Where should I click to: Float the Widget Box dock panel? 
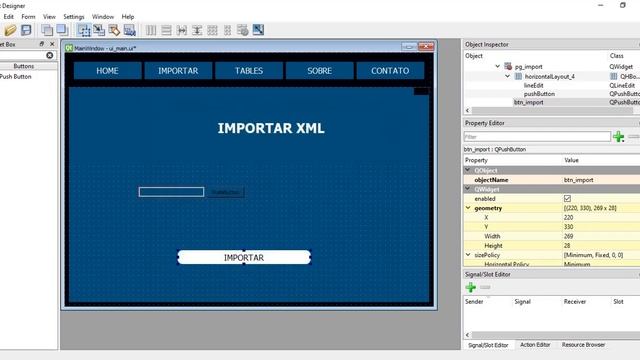pyautogui.click(x=42, y=44)
